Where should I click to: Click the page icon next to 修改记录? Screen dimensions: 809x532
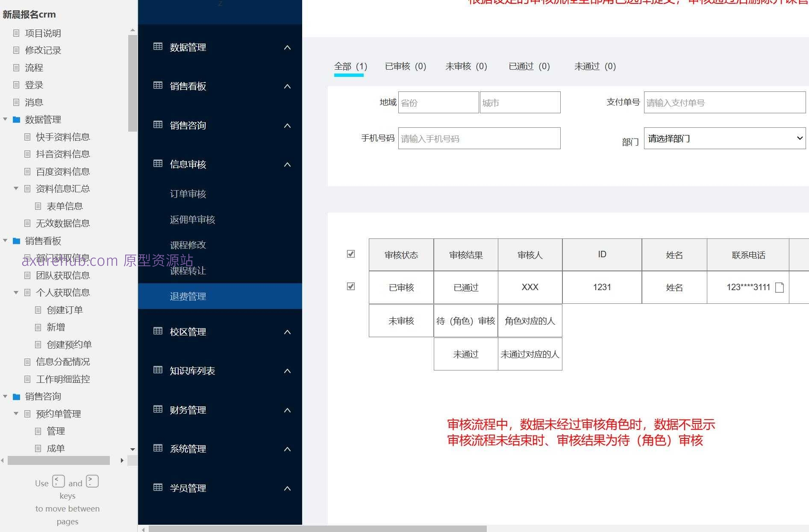click(16, 50)
